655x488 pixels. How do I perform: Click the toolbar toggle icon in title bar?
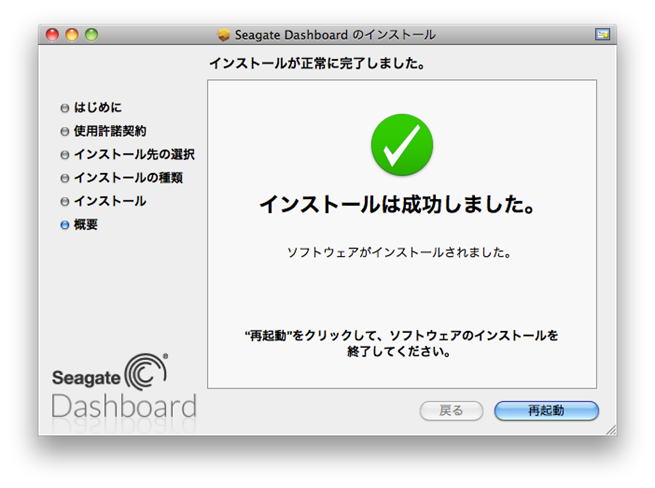602,34
